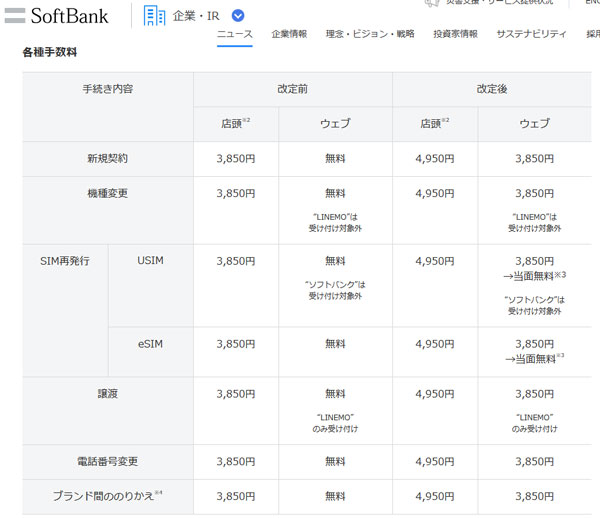The image size is (600, 518).
Task: Click 新規契約 post-revision store fee 4,950円
Action: [435, 158]
